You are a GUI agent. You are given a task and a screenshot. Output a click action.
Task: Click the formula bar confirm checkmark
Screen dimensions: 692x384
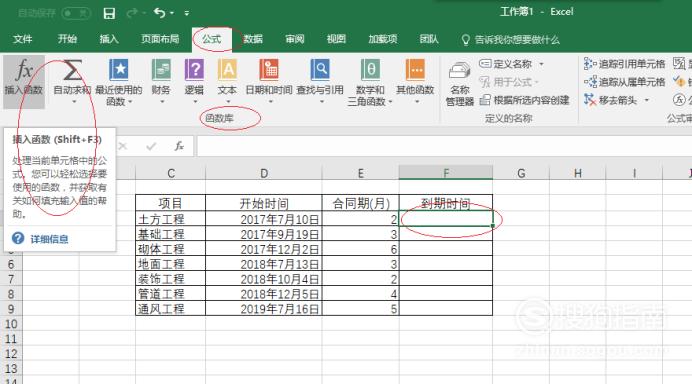pyautogui.click(x=151, y=146)
